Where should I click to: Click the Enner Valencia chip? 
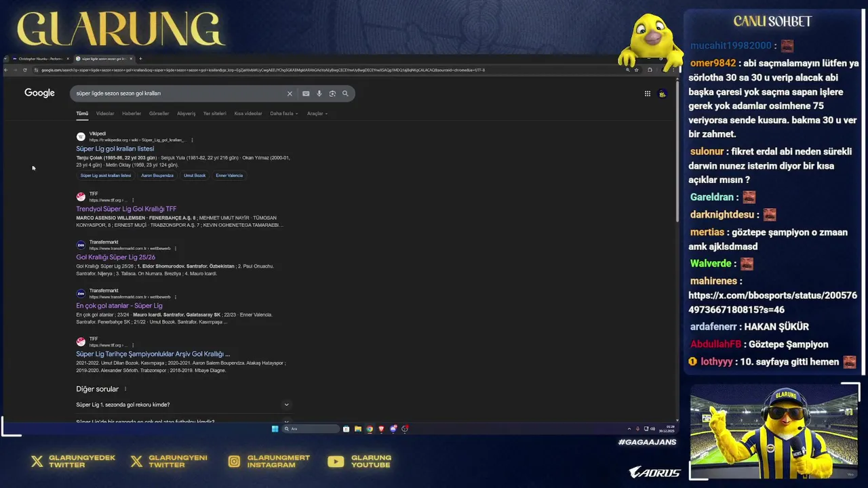[x=229, y=176]
